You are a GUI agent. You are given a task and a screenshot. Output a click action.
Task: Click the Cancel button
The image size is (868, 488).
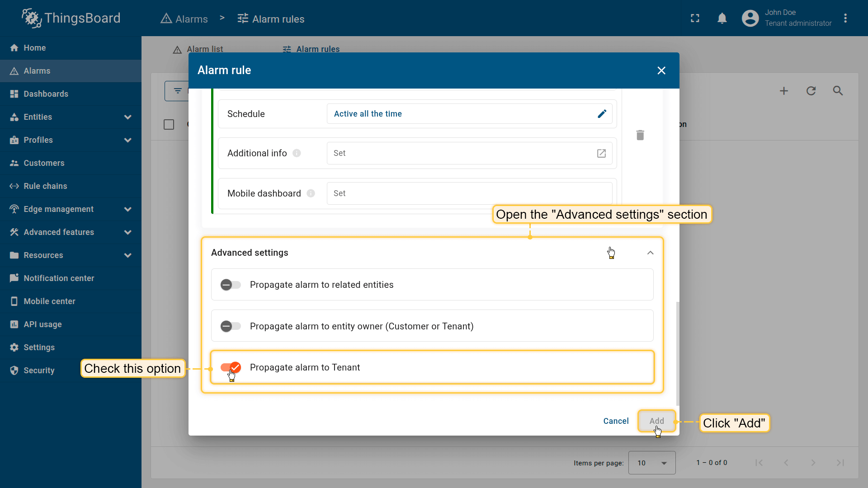(616, 421)
